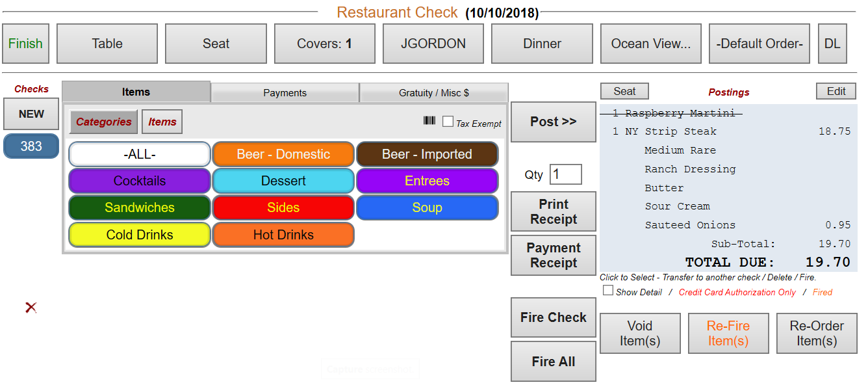This screenshot has width=868, height=387.
Task: Click the barcode scanner icon
Action: tap(429, 121)
